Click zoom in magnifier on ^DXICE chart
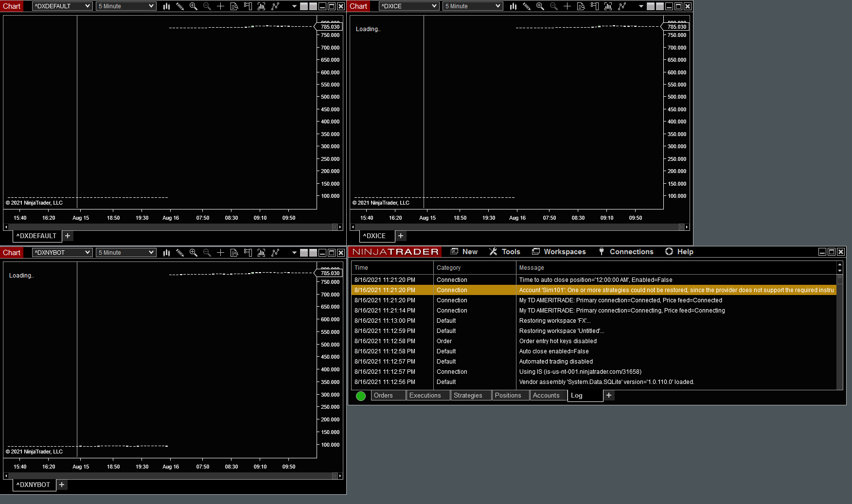 coord(540,6)
